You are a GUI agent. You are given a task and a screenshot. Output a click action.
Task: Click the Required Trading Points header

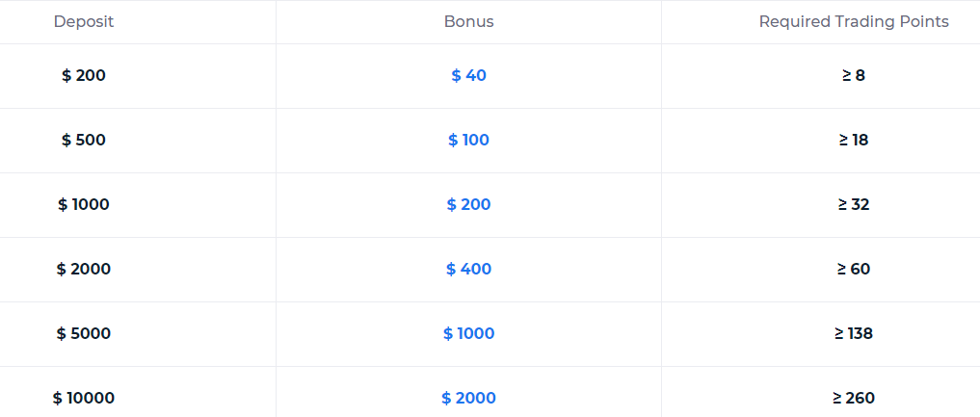tap(854, 22)
